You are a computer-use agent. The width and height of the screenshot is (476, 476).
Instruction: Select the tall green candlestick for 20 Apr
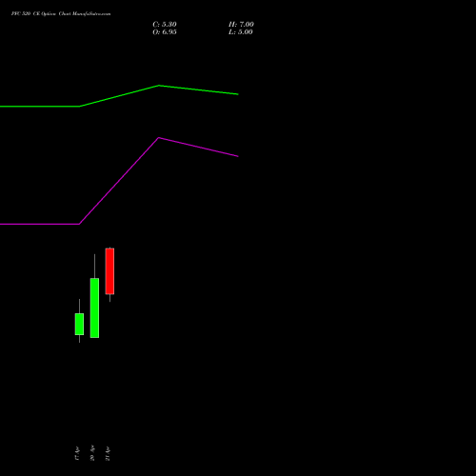[94, 307]
